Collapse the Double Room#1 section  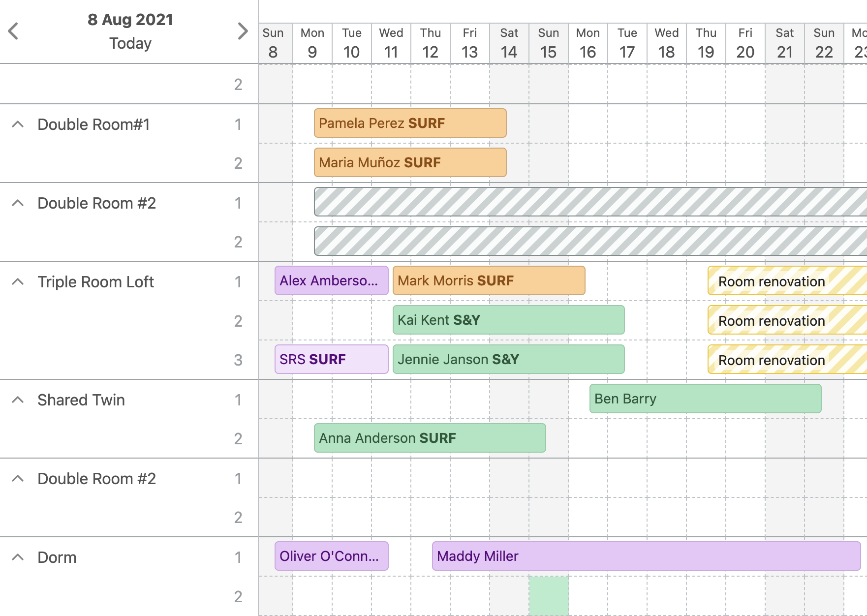pyautogui.click(x=18, y=124)
